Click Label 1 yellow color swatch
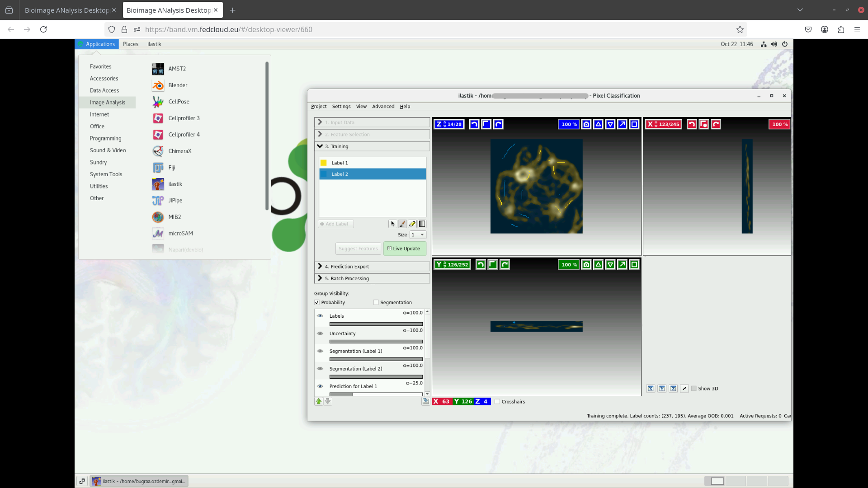The width and height of the screenshot is (868, 488). coord(324,163)
